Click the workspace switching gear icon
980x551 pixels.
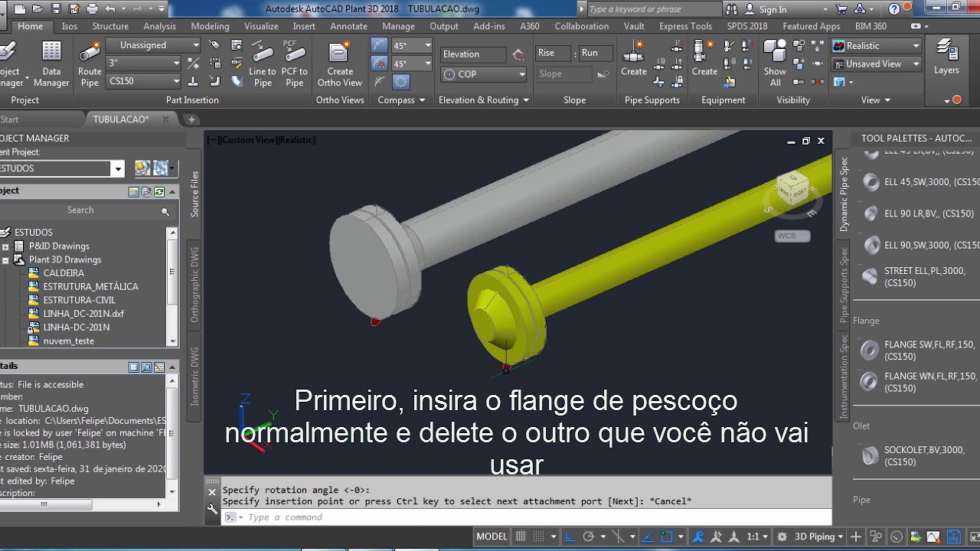782,536
